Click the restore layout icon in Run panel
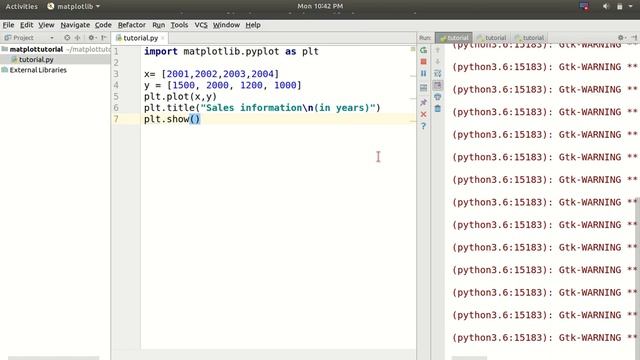 click(x=423, y=88)
